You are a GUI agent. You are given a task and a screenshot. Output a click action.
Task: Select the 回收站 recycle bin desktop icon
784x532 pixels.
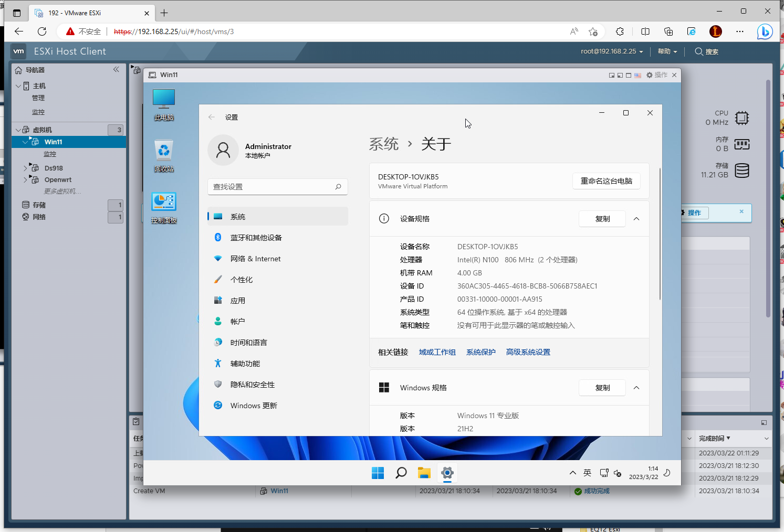coord(164,156)
